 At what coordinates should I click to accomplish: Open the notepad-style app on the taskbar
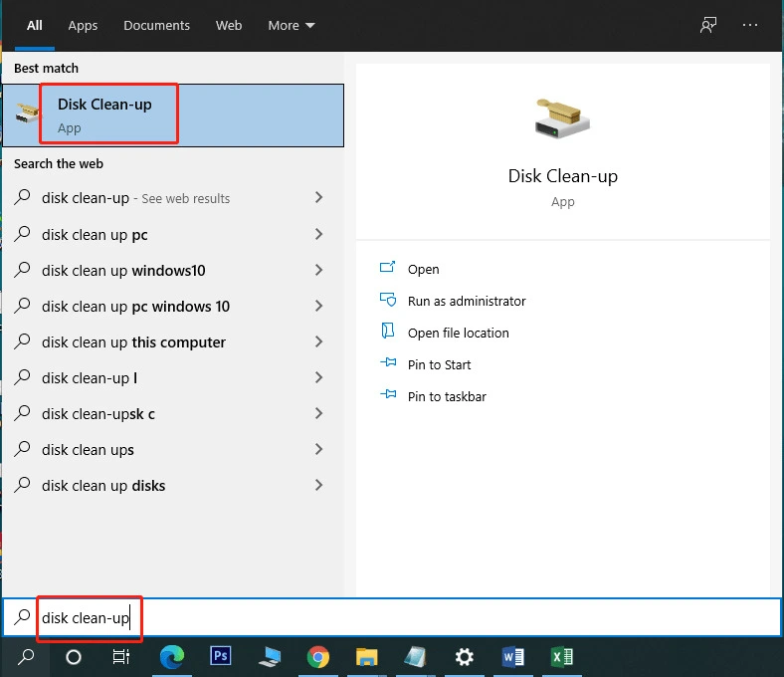[x=415, y=657]
